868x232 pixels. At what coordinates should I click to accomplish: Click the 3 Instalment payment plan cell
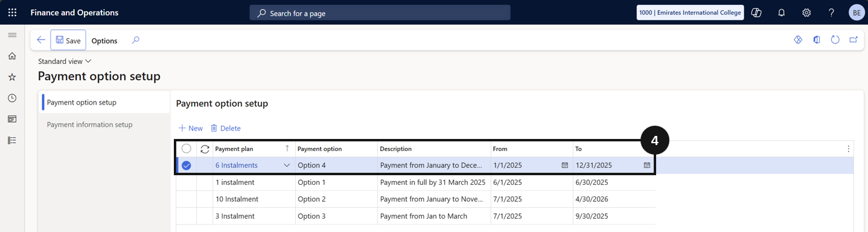pos(254,216)
